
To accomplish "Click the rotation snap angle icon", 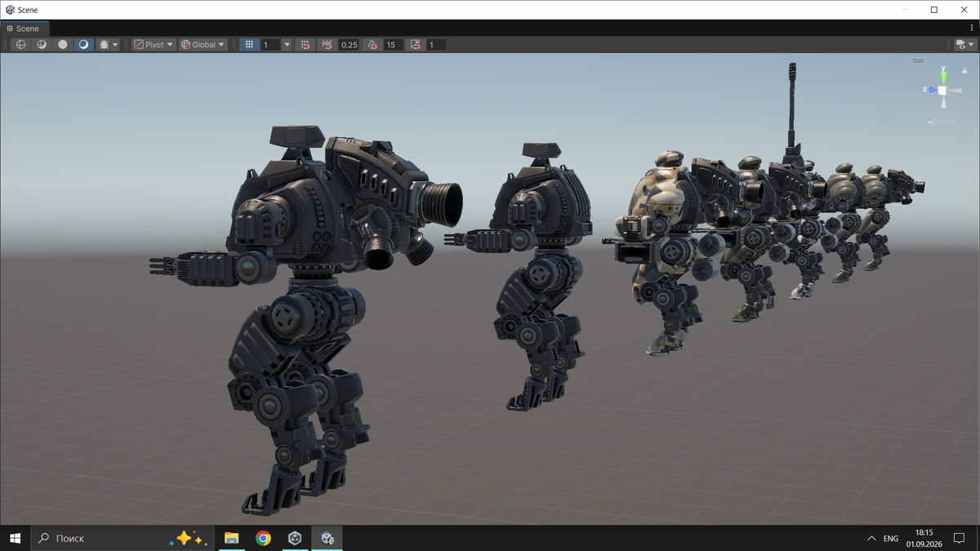I will tap(373, 45).
